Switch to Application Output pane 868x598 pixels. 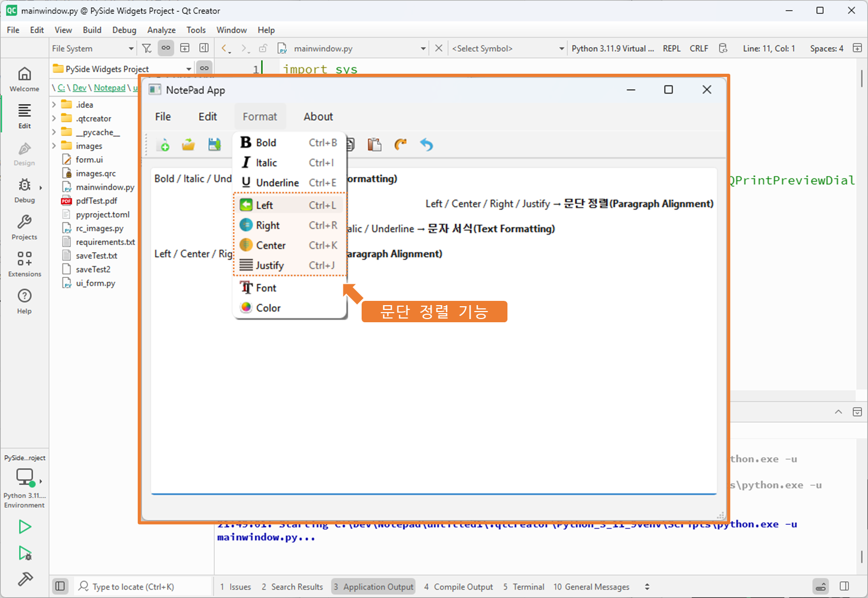[x=373, y=587]
